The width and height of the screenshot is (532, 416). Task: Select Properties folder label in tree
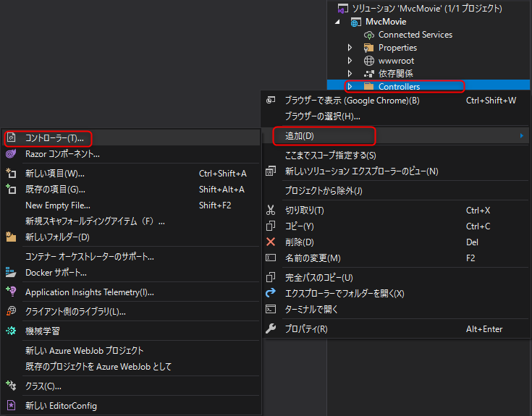pos(397,48)
